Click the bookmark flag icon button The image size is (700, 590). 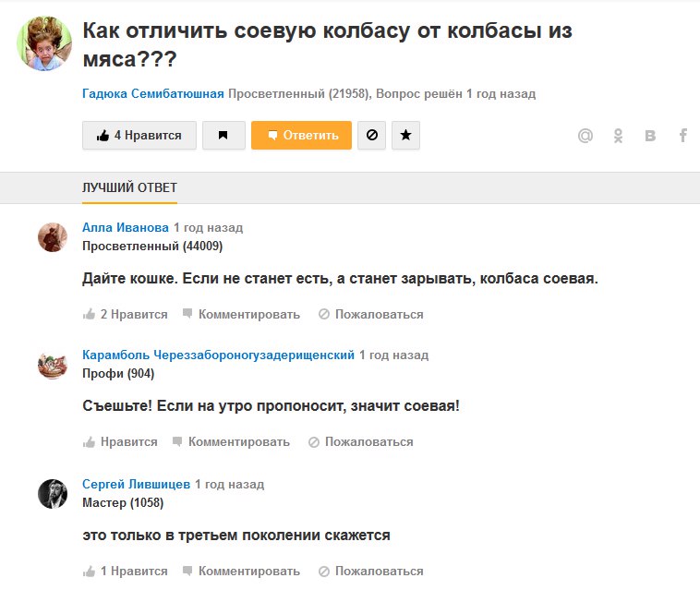[x=223, y=135]
